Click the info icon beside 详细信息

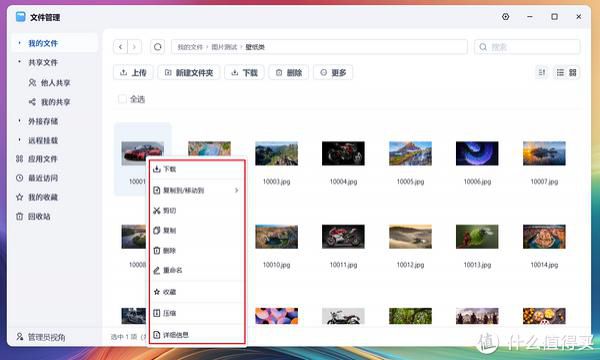click(x=157, y=335)
